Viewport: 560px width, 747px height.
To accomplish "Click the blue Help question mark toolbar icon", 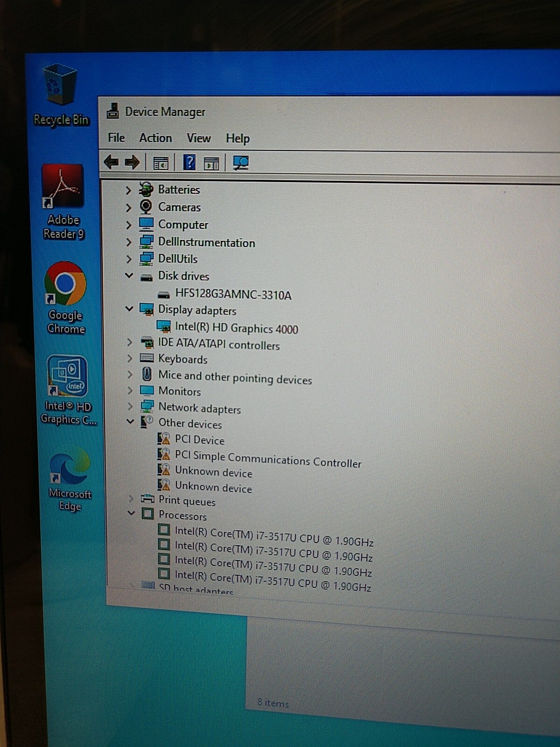I will [189, 162].
